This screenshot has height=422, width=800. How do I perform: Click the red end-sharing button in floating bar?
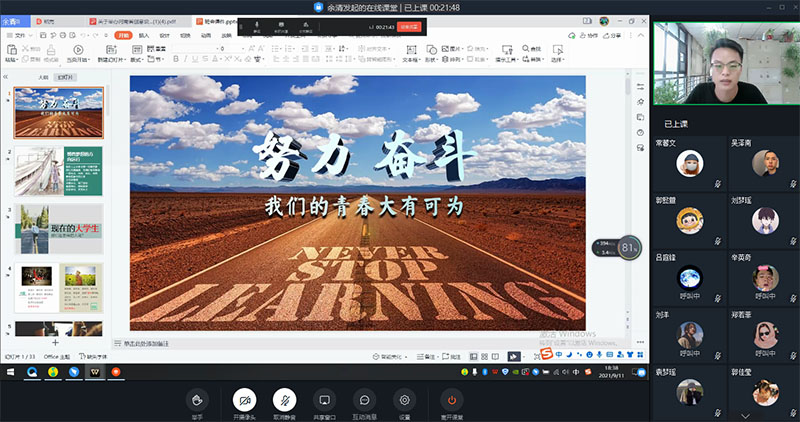[408, 27]
